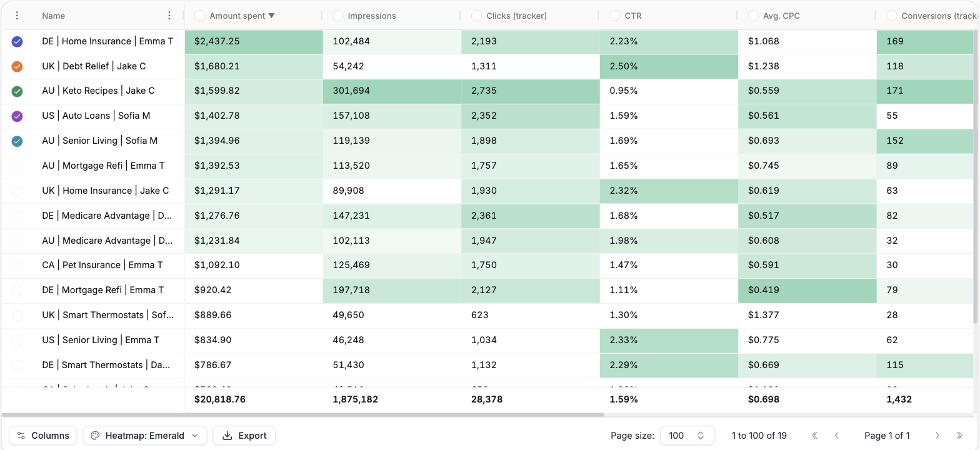The width and height of the screenshot is (980, 450).
Task: Export the table data
Action: tap(244, 436)
